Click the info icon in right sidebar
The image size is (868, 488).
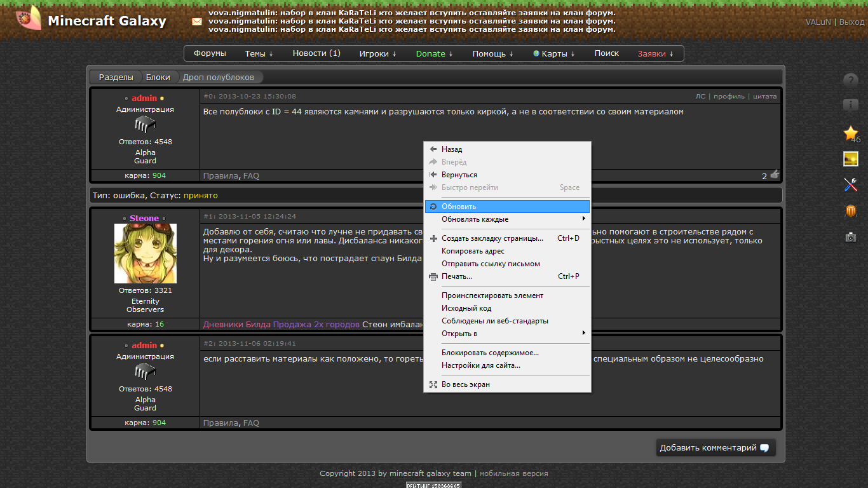(x=851, y=105)
